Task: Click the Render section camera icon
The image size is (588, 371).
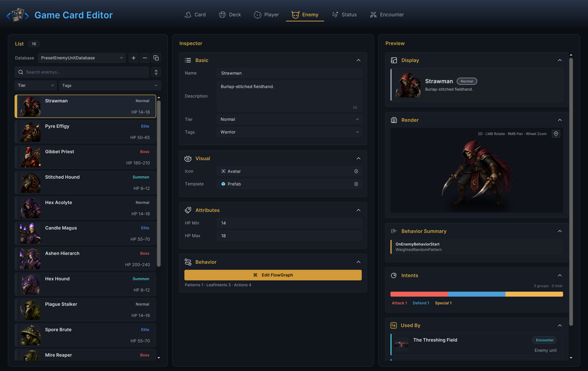Action: (x=394, y=120)
